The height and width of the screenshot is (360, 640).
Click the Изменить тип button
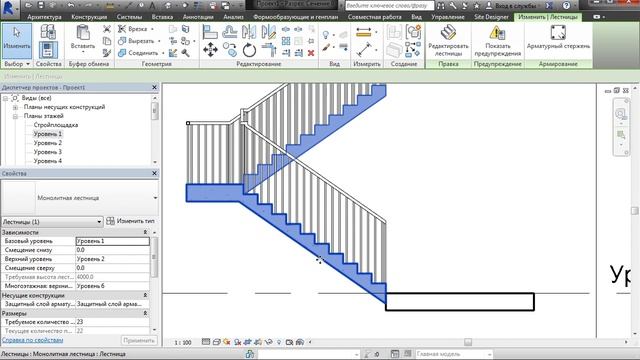click(x=130, y=221)
